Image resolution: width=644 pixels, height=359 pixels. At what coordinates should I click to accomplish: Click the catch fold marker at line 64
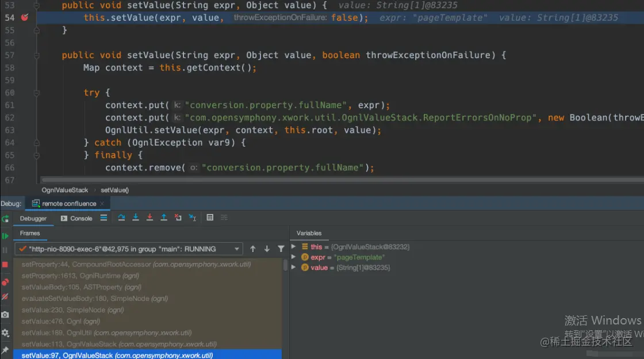point(37,143)
